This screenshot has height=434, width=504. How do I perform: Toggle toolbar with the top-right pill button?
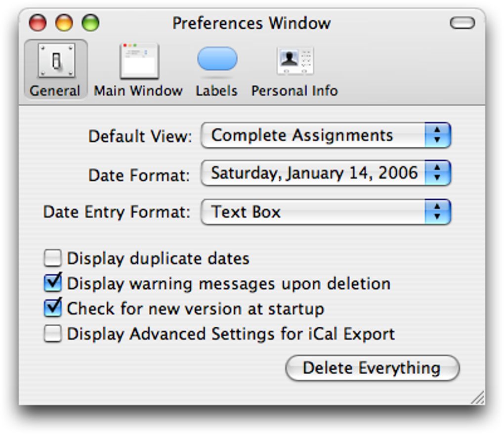coord(462,23)
